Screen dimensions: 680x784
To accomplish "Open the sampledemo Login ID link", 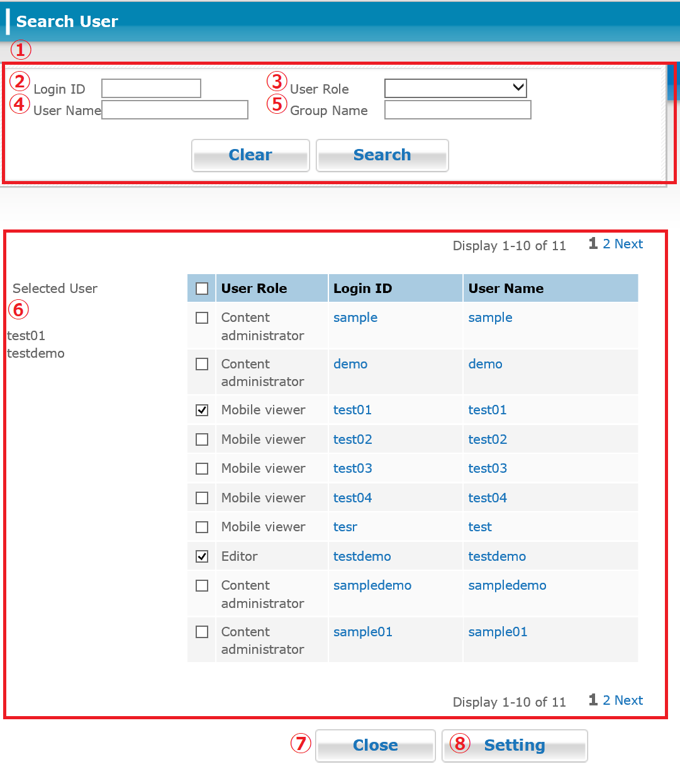I will (x=372, y=585).
